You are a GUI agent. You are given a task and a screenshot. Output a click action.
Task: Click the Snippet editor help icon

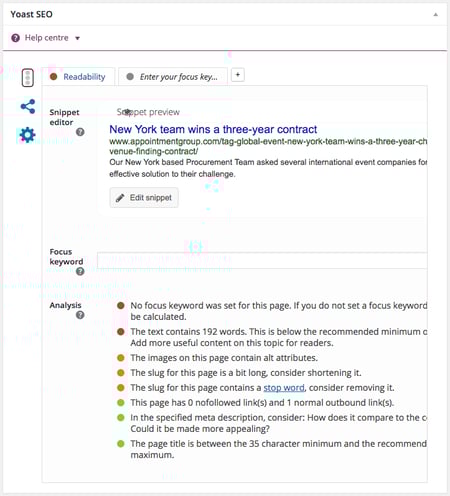point(80,132)
